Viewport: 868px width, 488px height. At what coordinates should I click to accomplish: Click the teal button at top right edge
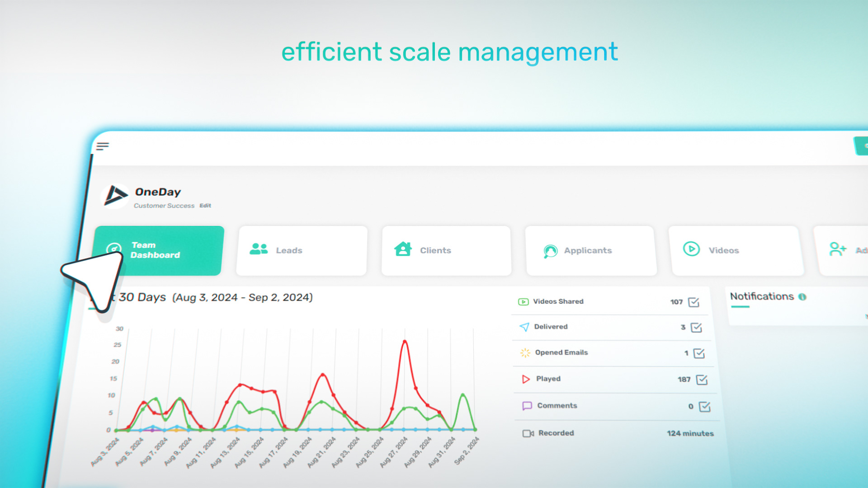point(861,146)
